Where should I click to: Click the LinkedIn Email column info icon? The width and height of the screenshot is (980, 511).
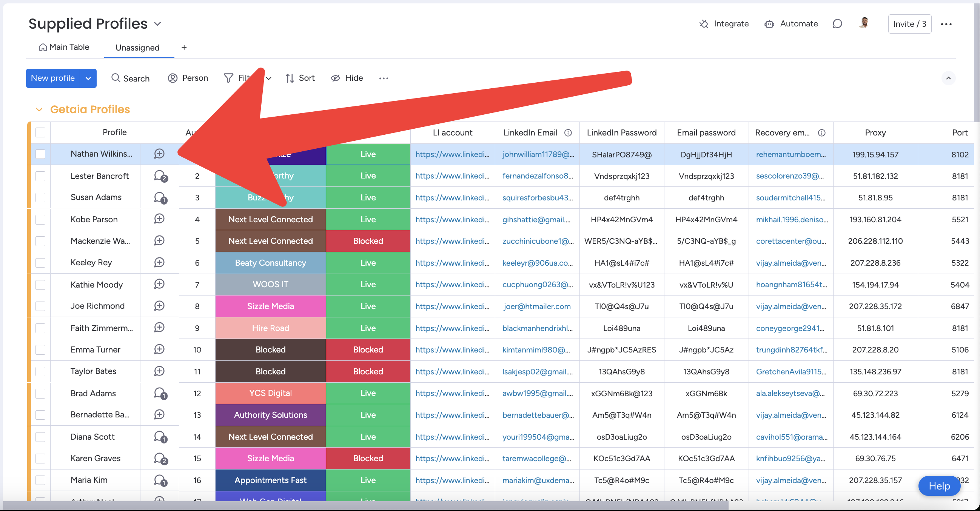tap(568, 133)
